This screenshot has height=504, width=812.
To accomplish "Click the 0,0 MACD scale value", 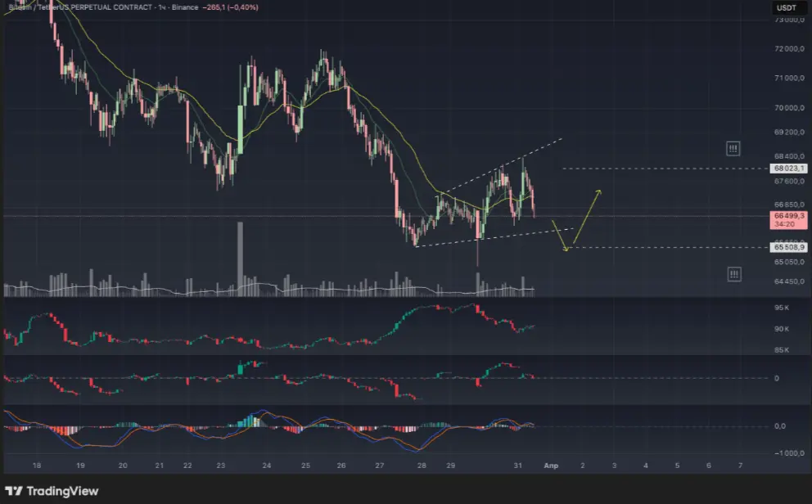I will click(x=779, y=426).
